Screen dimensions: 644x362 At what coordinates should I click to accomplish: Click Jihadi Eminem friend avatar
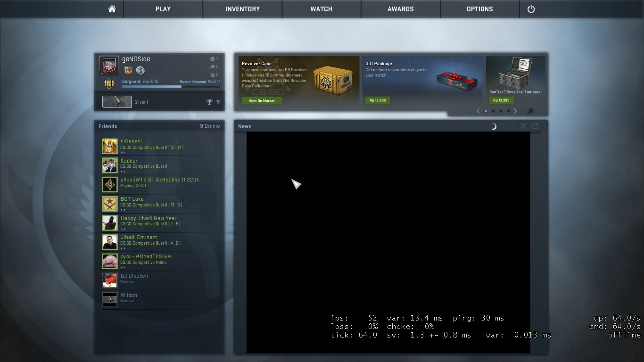[x=110, y=242]
